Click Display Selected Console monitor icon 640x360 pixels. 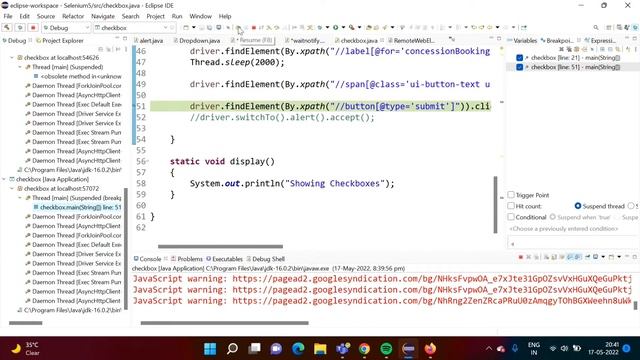596,257
